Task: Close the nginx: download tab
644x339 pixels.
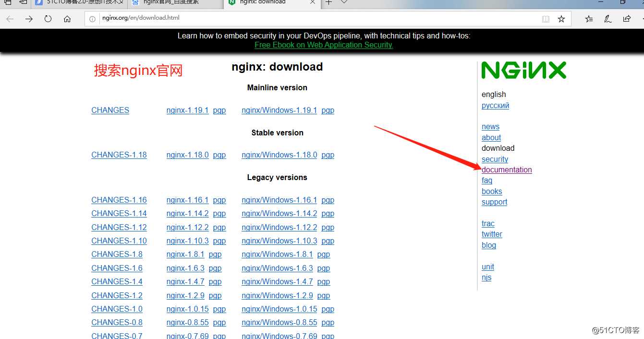Action: tap(313, 2)
